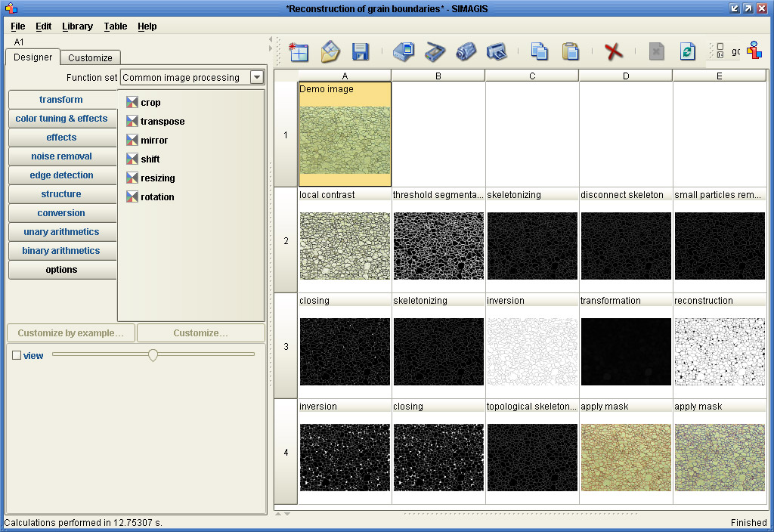This screenshot has width=774, height=532.
Task: Toggle the view checkbox
Action: [x=17, y=355]
